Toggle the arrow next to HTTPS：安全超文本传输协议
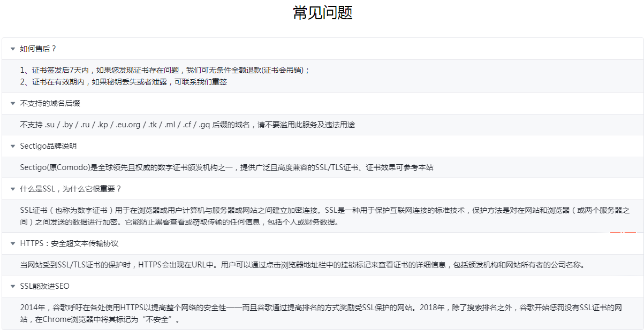This screenshot has height=330, width=644. 12,243
